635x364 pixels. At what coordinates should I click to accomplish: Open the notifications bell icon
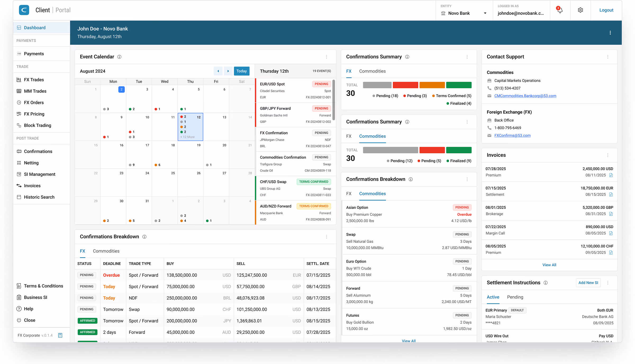click(x=560, y=10)
